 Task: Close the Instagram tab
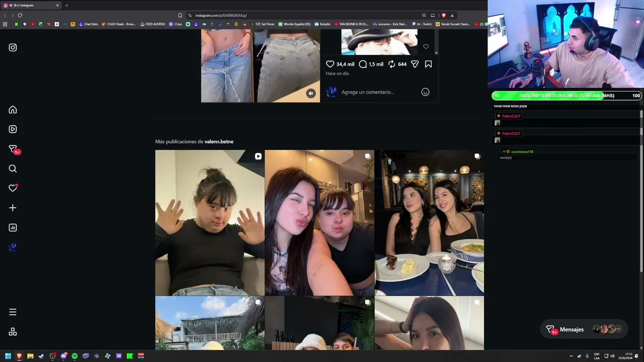coord(57,6)
